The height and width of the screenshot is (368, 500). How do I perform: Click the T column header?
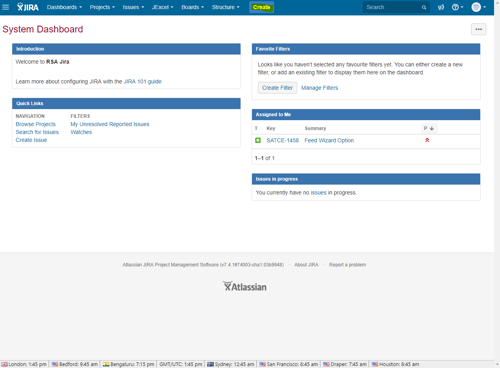pyautogui.click(x=256, y=128)
